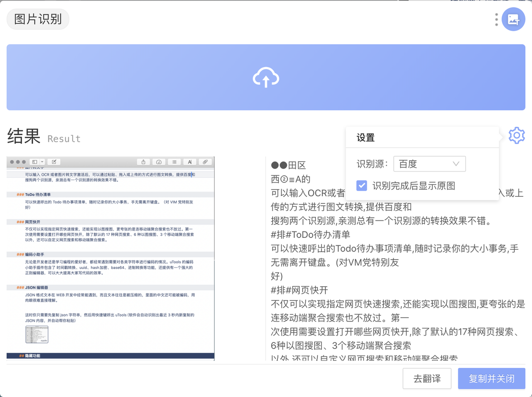Open the 识别源 dropdown showing 百度
This screenshot has height=397, width=532.
coord(429,164)
